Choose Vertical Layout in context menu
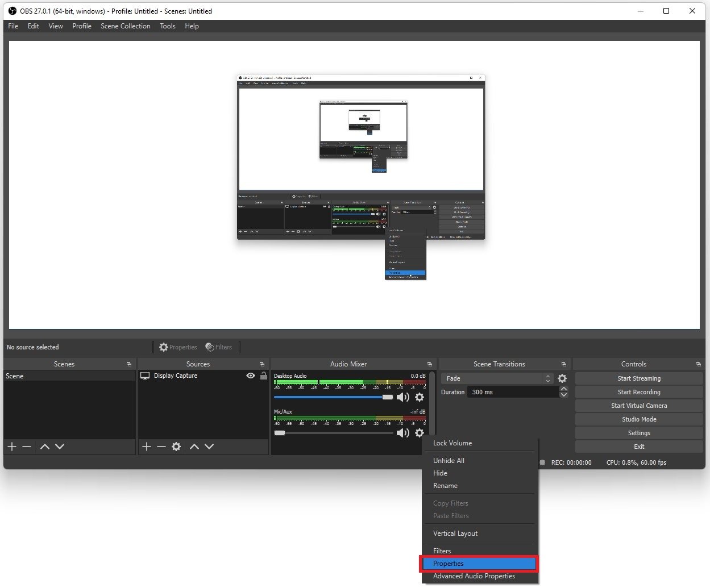Viewport: 710px width, 588px height. coord(480,533)
